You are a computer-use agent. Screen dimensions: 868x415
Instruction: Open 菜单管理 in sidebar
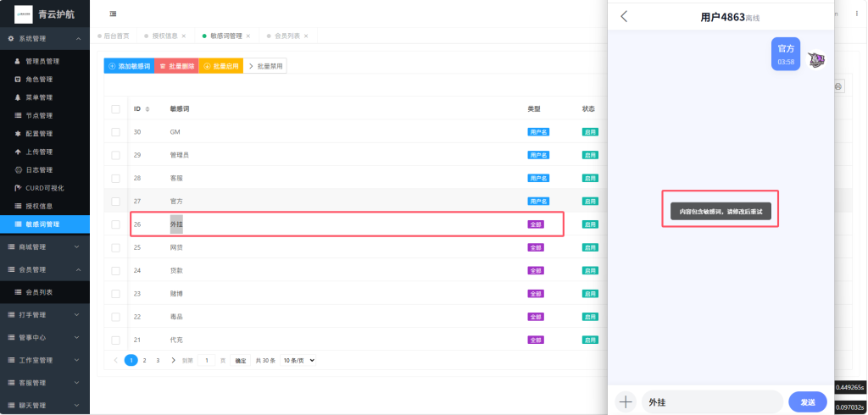(45, 97)
